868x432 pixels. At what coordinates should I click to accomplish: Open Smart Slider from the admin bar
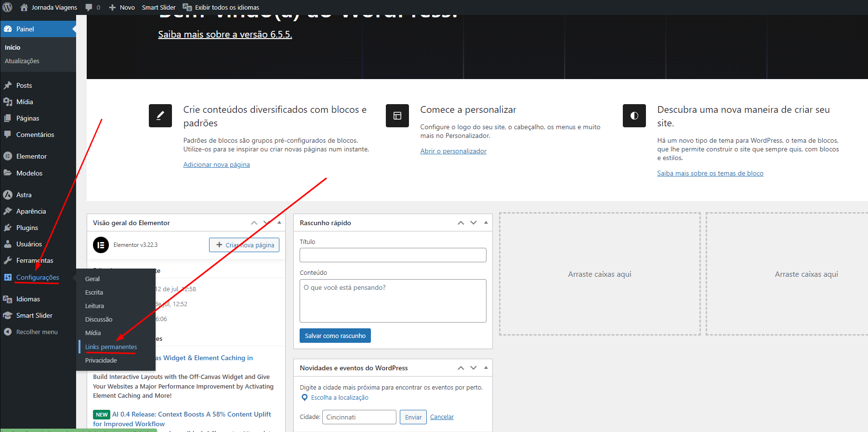point(158,7)
